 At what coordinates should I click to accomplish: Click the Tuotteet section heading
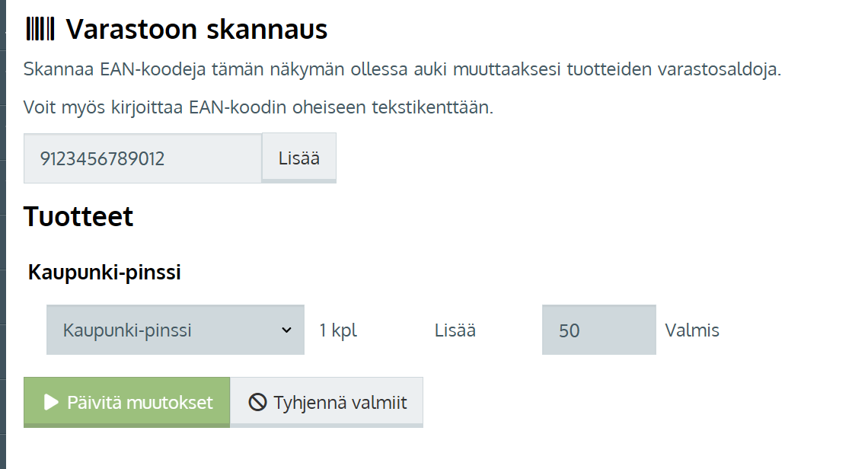(x=78, y=216)
